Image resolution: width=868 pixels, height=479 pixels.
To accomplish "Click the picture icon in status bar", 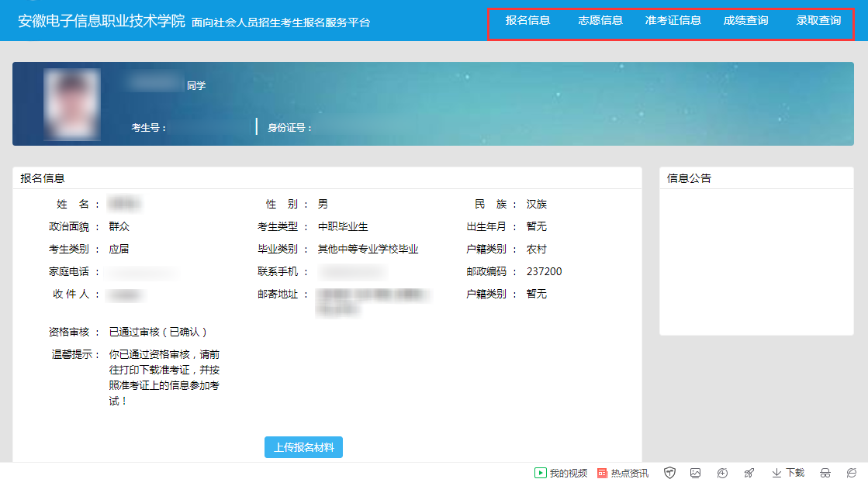I will pyautogui.click(x=696, y=473).
